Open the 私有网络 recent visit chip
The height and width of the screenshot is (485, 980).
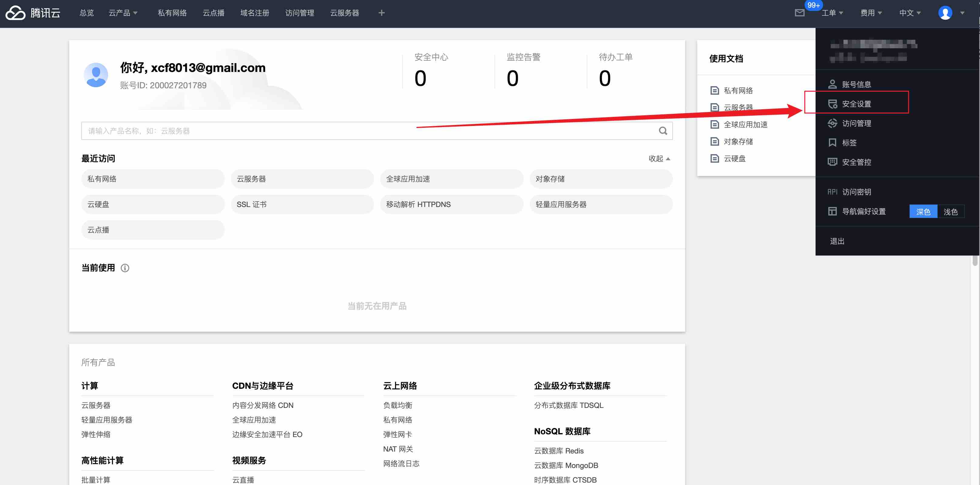tap(153, 179)
